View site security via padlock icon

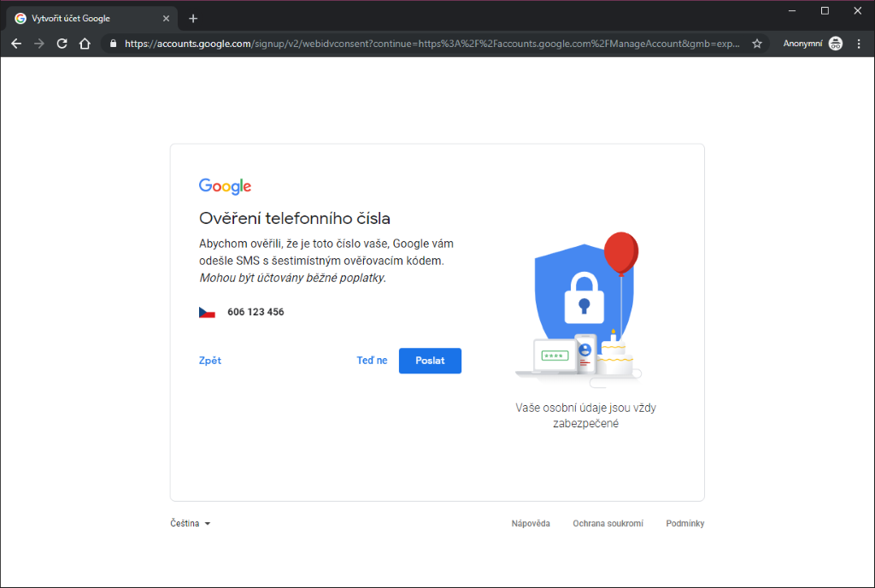click(x=114, y=44)
